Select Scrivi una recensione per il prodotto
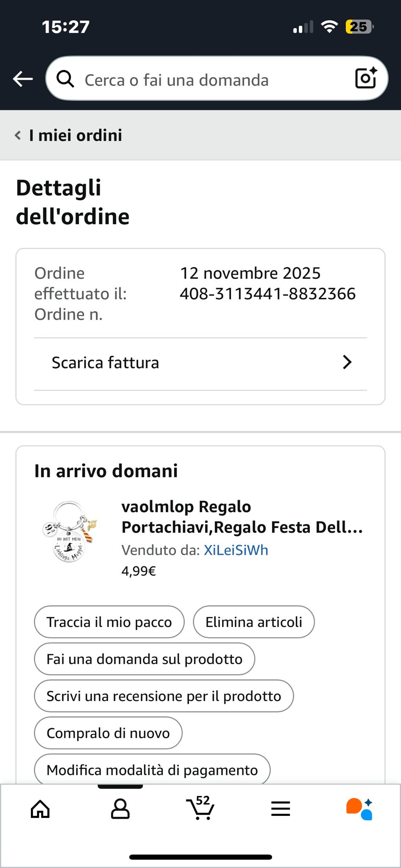The image size is (401, 868). tap(164, 696)
